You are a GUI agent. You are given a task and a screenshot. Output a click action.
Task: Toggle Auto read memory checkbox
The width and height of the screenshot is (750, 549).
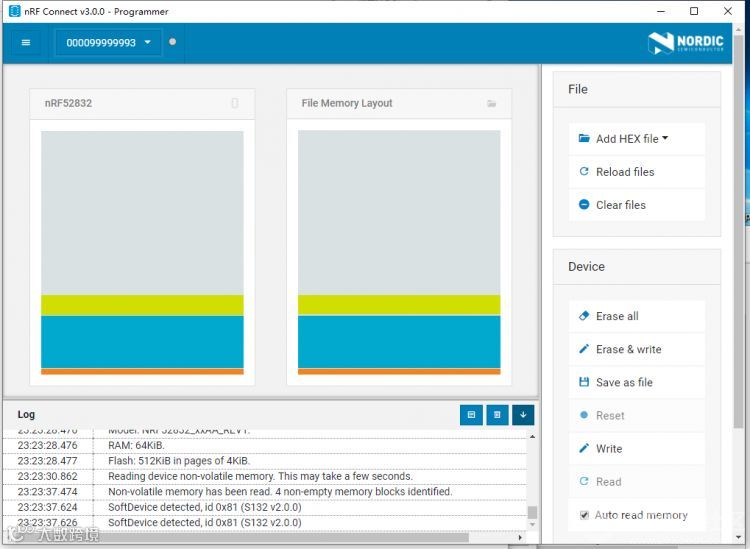click(x=584, y=515)
